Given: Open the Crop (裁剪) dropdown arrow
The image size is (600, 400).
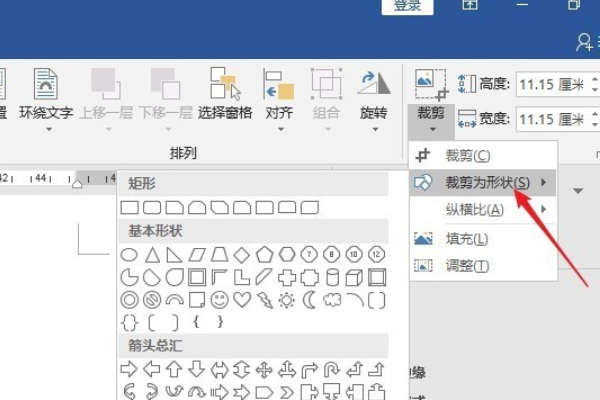Looking at the screenshot, I should [x=433, y=129].
